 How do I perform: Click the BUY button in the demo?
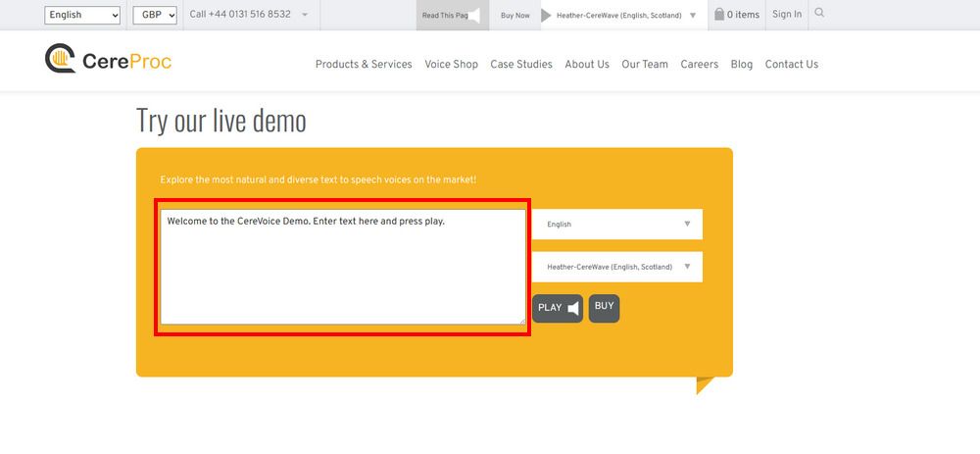[x=605, y=308]
